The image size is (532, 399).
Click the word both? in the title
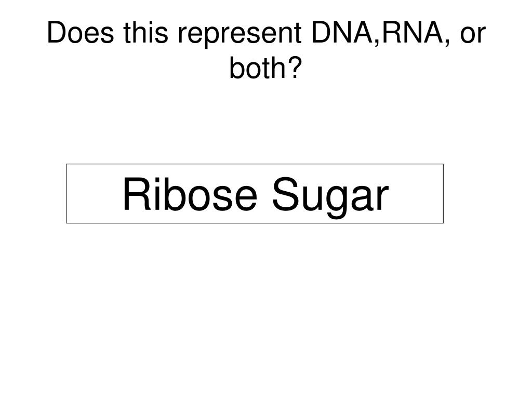[265, 68]
